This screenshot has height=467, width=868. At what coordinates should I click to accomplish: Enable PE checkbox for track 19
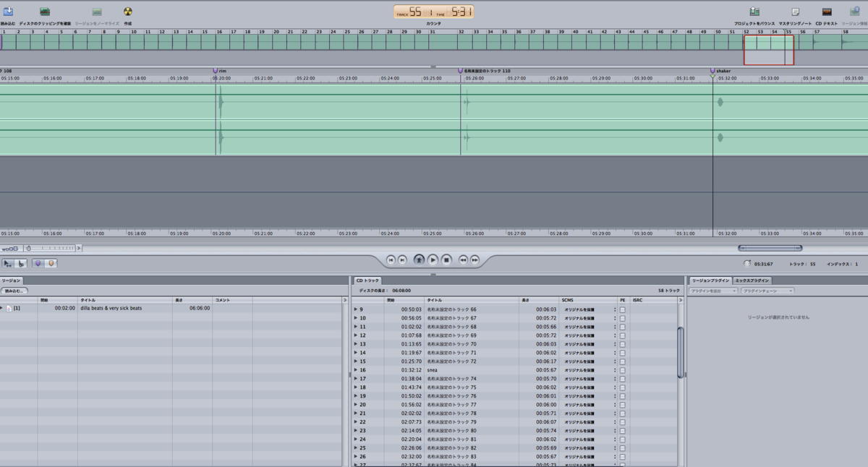point(622,396)
